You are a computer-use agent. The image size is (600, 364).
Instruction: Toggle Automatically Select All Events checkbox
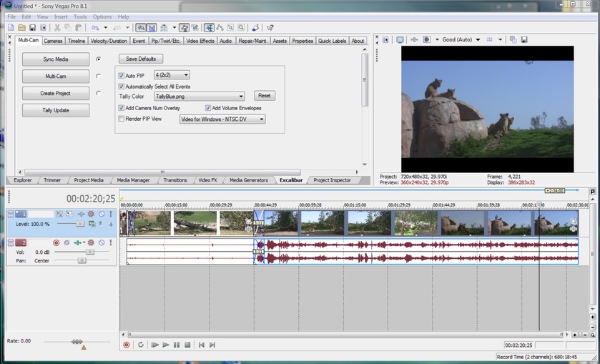122,87
